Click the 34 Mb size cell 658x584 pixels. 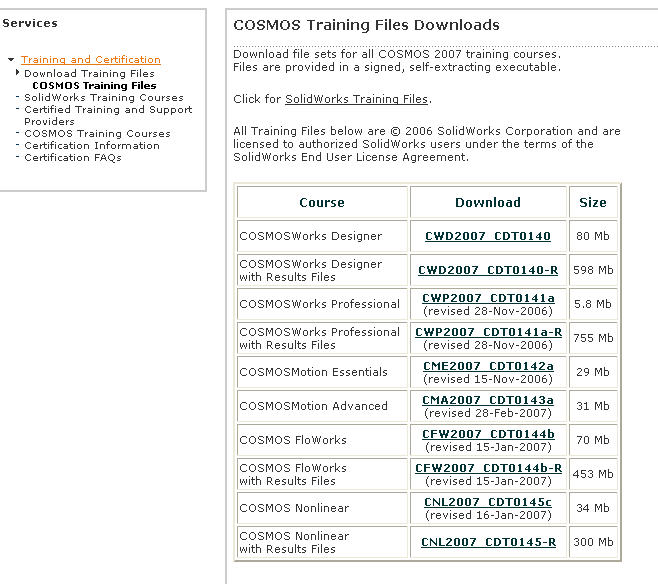click(x=593, y=508)
